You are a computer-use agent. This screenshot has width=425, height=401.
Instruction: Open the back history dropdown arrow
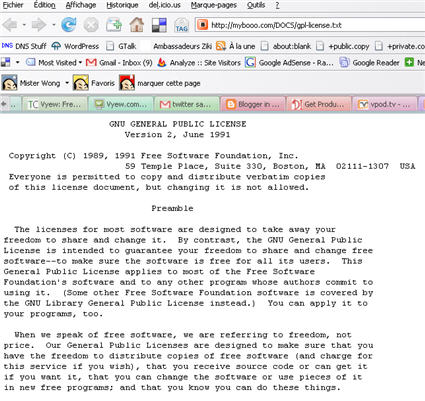[x=24, y=25]
